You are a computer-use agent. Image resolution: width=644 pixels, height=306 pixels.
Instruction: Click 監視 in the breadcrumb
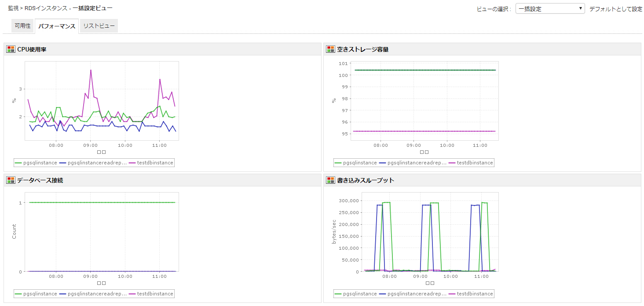13,8
